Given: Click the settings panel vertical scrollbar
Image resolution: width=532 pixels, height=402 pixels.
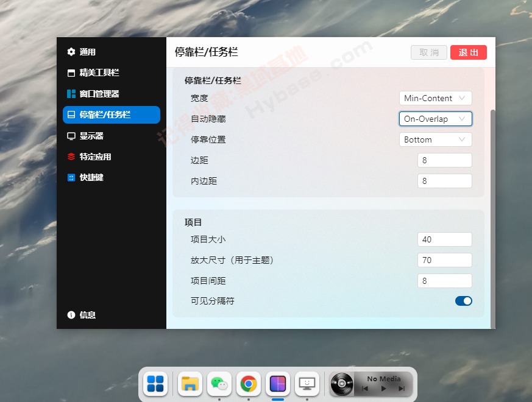Looking at the screenshot, I should pos(493,219).
